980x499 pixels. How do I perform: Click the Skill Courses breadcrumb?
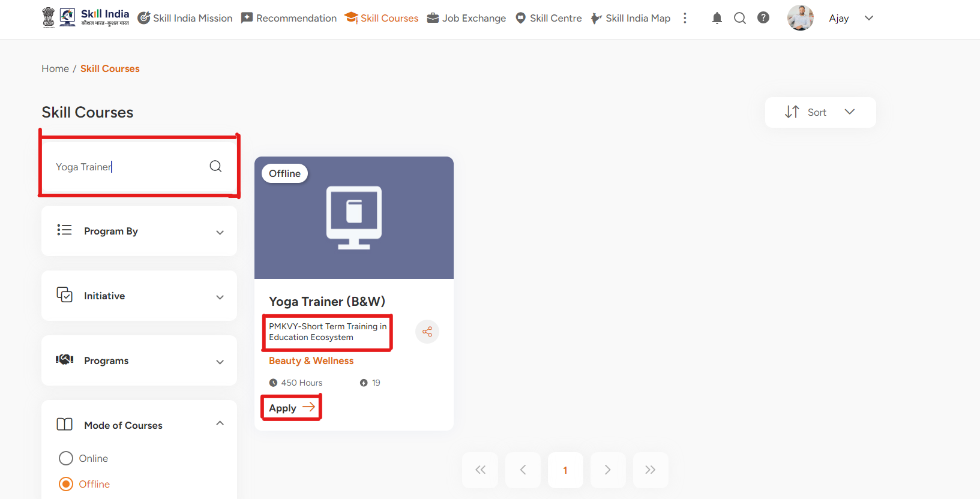(110, 68)
